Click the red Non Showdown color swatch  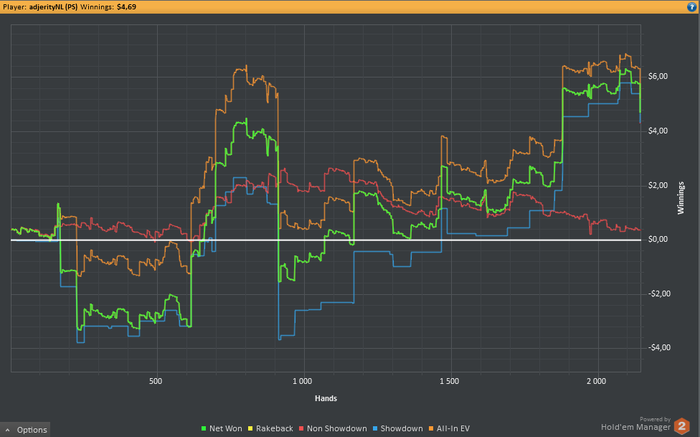click(x=301, y=429)
